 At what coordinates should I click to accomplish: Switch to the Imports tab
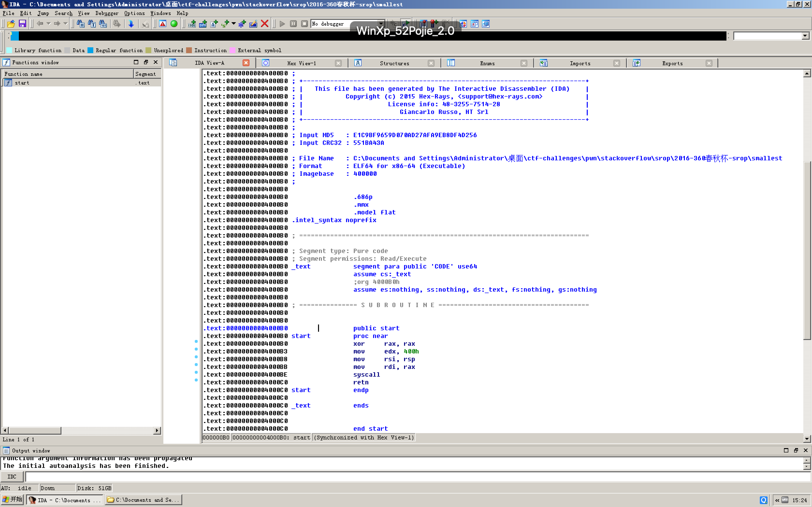click(x=580, y=63)
